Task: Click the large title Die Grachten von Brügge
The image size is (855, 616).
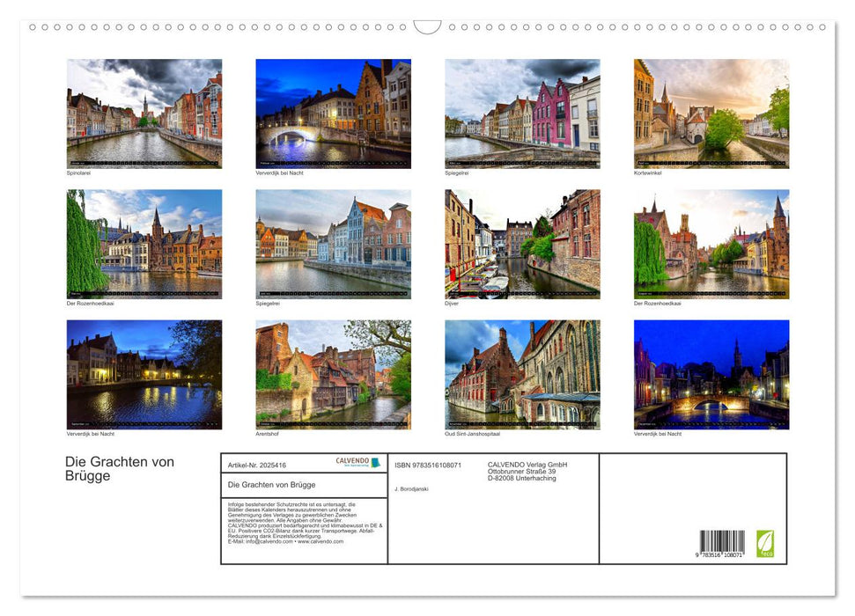Action: (120, 469)
